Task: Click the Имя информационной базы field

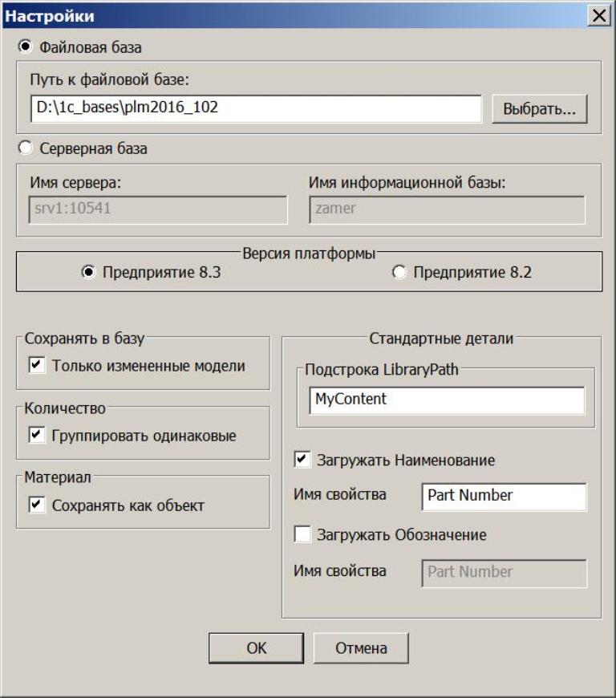Action: (447, 210)
